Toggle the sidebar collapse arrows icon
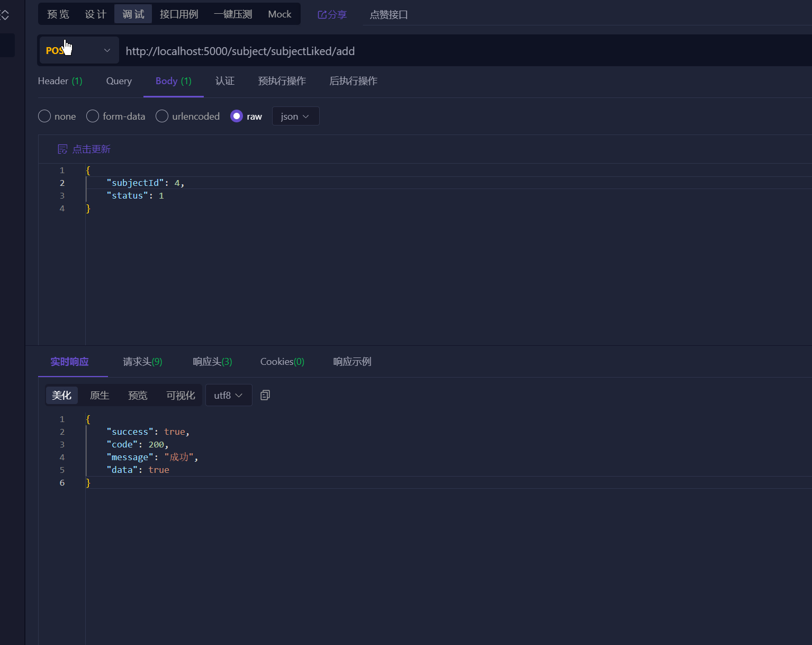812x645 pixels. [5, 15]
